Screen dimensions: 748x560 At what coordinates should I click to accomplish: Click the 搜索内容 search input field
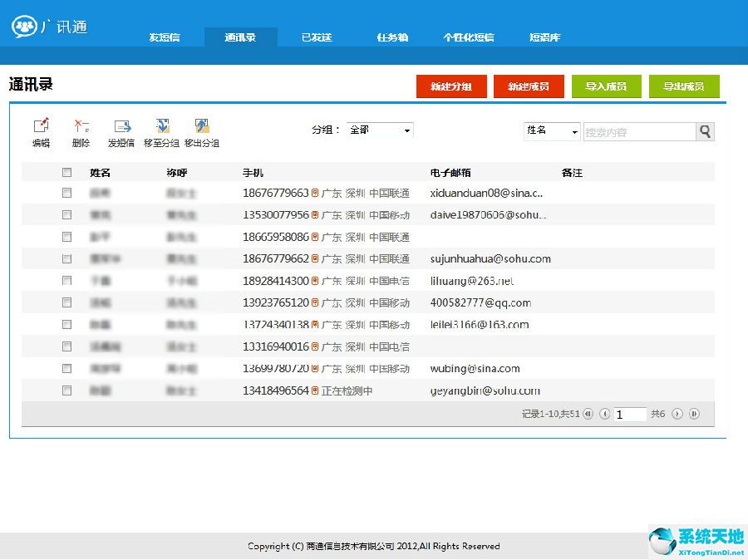click(638, 132)
